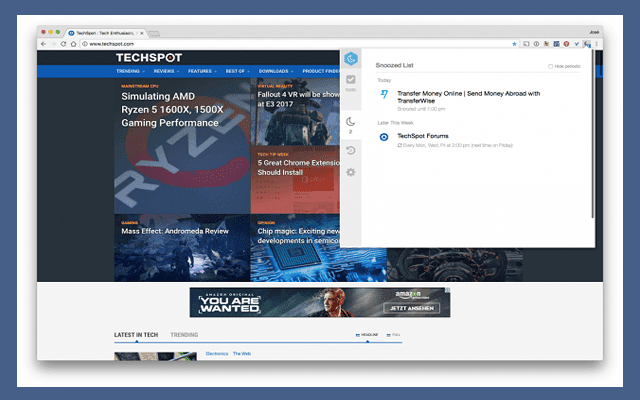The image size is (640, 400).
Task: Click the Snoozed until 7:00 pm text
Action: (x=421, y=109)
